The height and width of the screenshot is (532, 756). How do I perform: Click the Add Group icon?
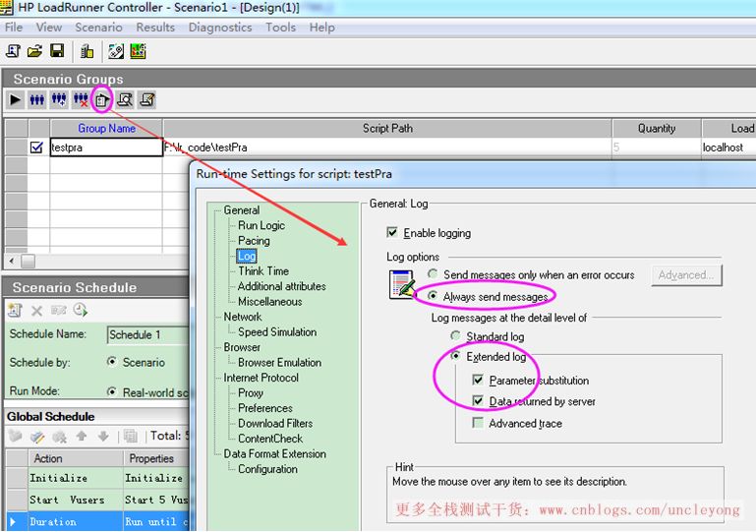tap(59, 100)
